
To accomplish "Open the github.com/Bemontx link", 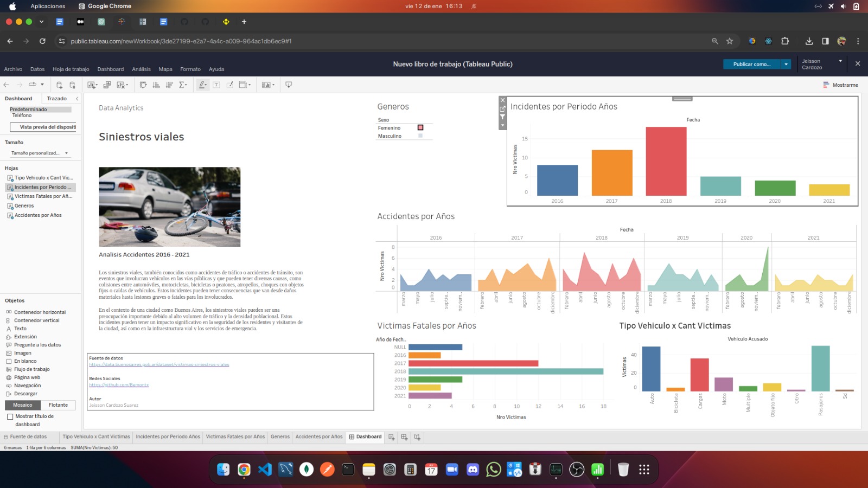I will (x=119, y=385).
